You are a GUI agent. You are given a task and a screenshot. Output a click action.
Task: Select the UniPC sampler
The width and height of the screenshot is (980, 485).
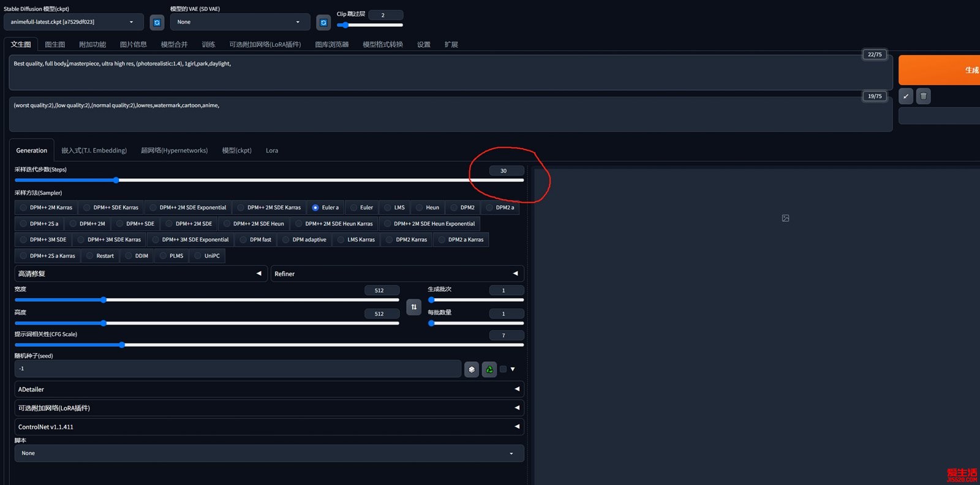tap(207, 256)
